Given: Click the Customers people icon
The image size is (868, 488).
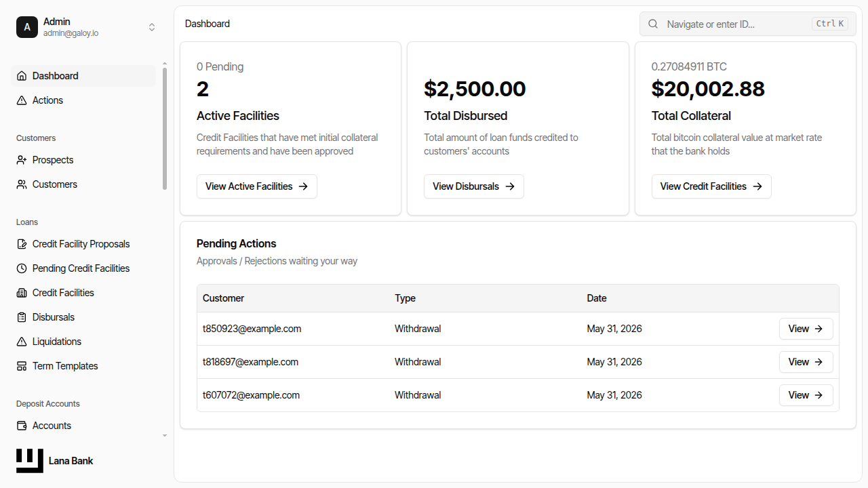Looking at the screenshot, I should [22, 184].
